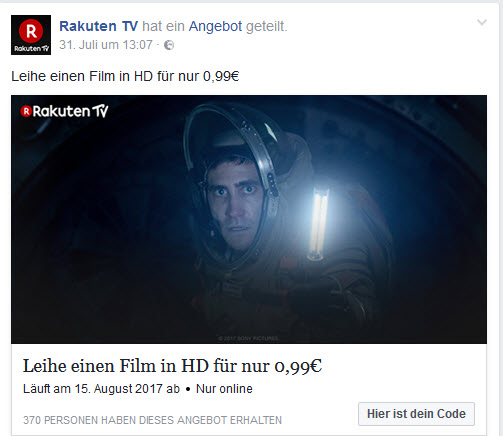Viewport: 503px width, 436px height.
Task: Click the 'Nur online' label
Action: pyautogui.click(x=224, y=389)
